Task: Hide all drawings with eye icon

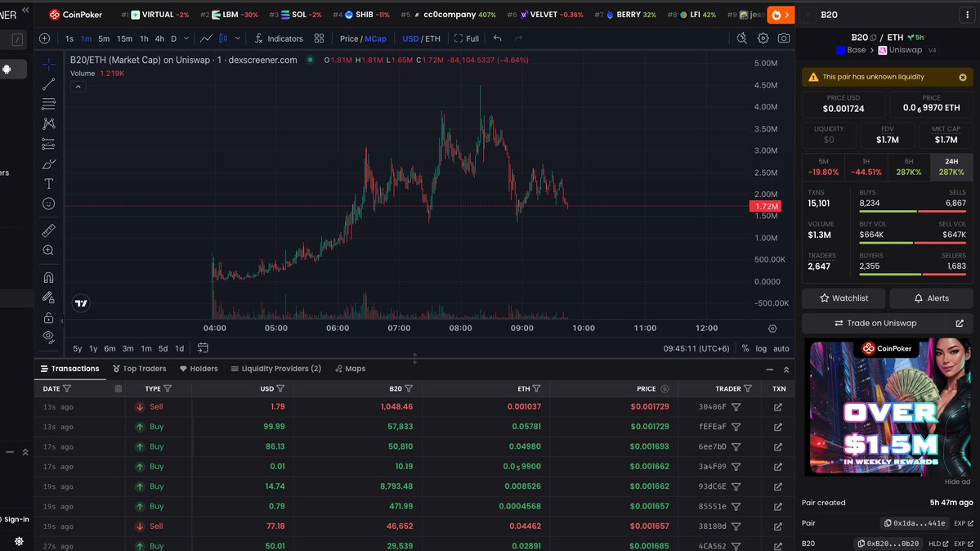Action: [x=49, y=337]
